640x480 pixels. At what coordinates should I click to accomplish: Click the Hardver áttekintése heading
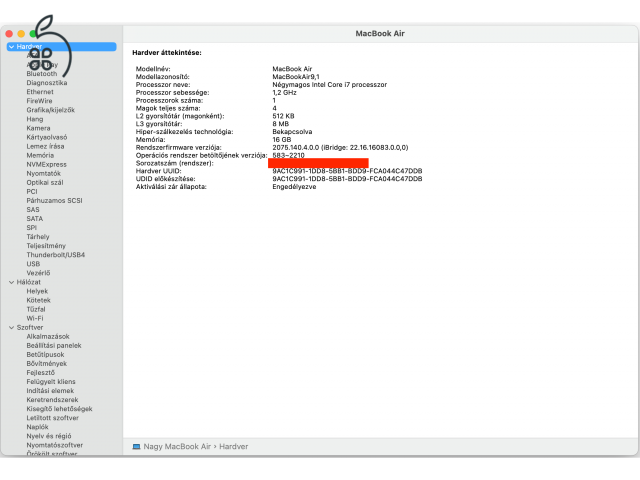coord(167,53)
